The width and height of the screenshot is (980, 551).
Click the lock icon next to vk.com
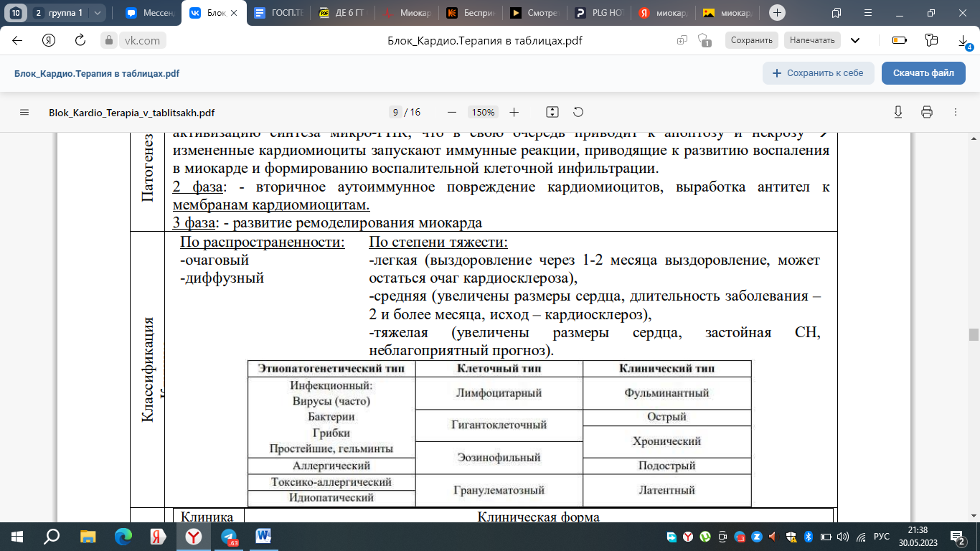click(x=108, y=41)
